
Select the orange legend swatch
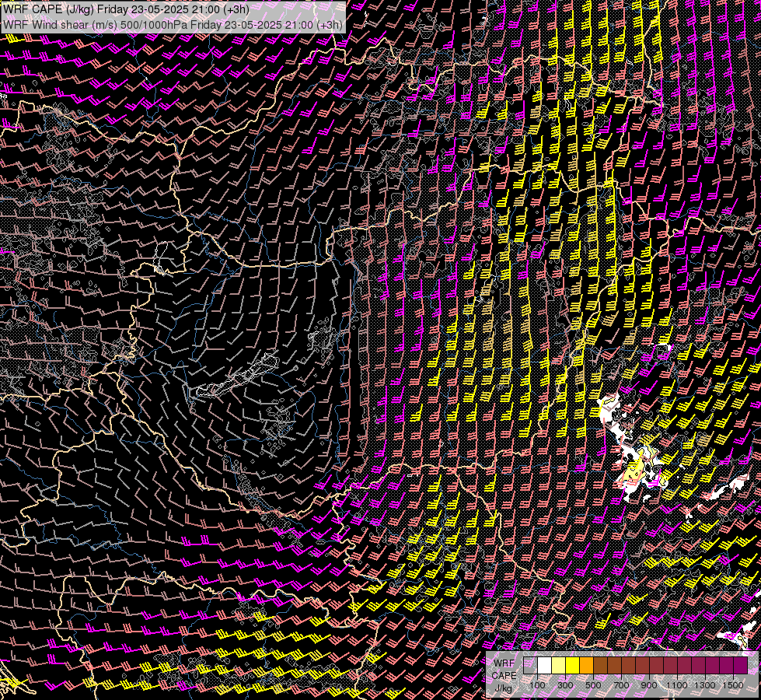tap(586, 665)
